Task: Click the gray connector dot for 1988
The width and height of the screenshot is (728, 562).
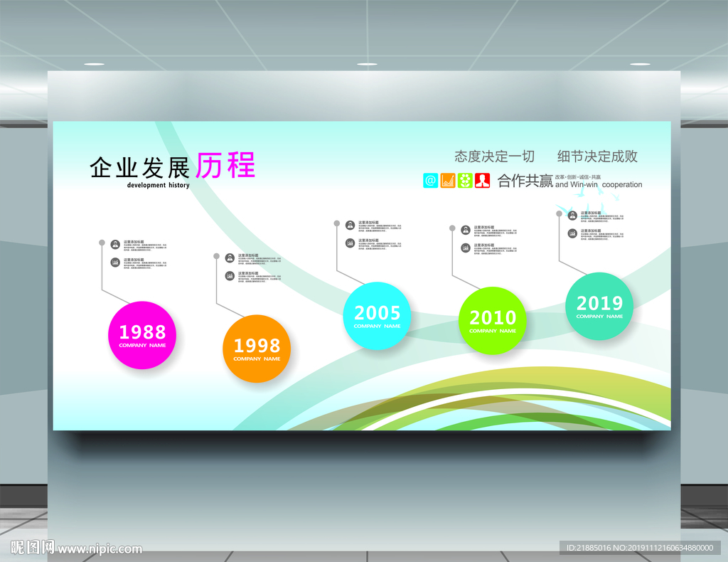Action: pyautogui.click(x=102, y=243)
